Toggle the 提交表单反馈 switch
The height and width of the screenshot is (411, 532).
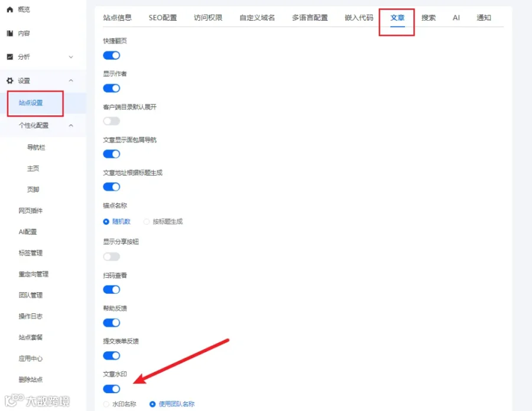tap(112, 355)
